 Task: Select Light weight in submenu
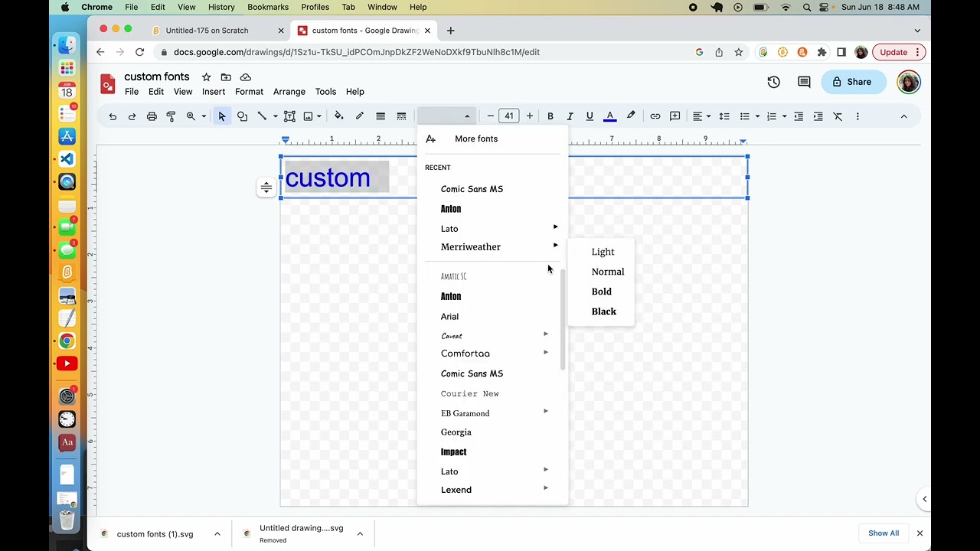tap(602, 252)
